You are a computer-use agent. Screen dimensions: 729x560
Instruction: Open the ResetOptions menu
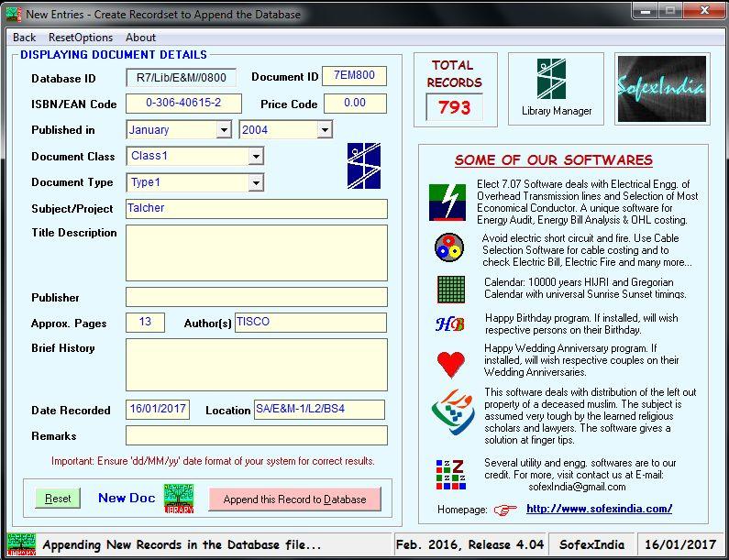[x=81, y=38]
